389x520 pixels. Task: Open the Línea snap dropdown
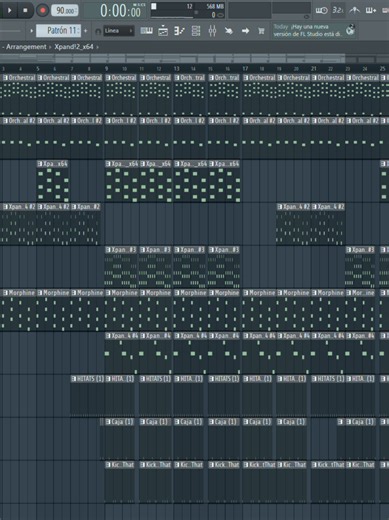pos(119,31)
